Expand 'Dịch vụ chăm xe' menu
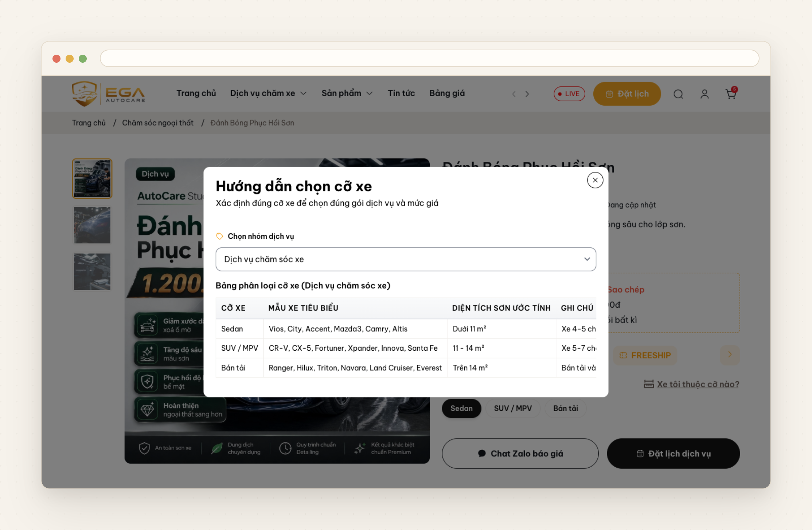 tap(268, 93)
